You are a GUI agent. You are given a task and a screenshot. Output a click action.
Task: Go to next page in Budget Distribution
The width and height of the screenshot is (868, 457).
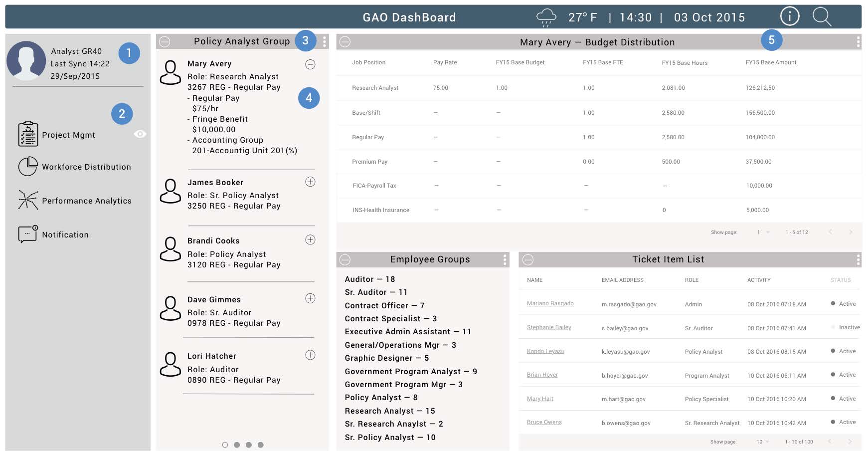click(851, 232)
